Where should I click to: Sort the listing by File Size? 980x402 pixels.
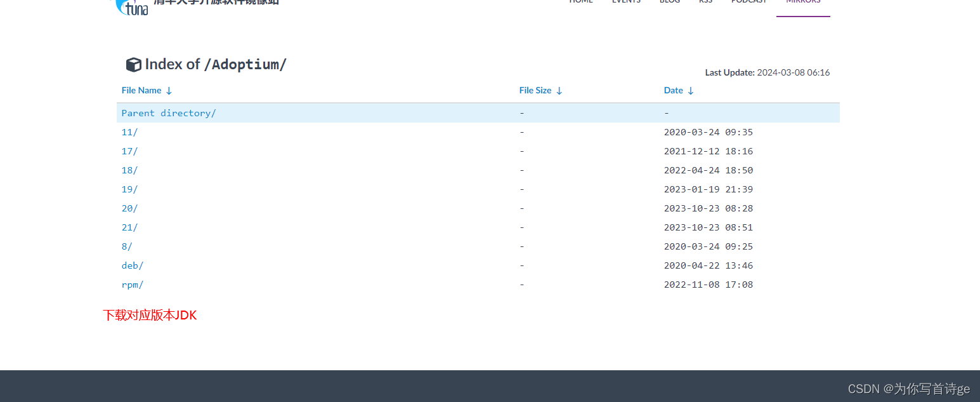pos(540,90)
